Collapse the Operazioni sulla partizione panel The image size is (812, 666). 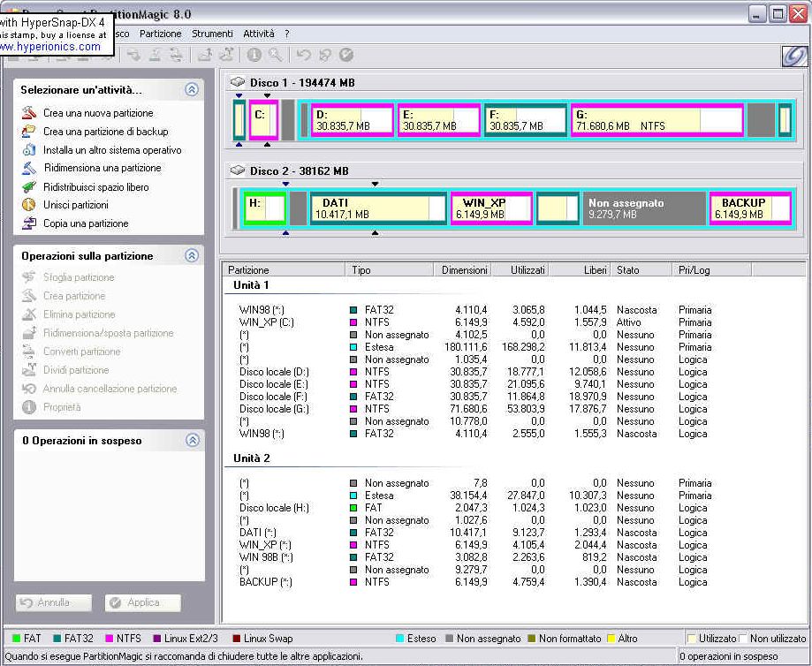pos(192,255)
